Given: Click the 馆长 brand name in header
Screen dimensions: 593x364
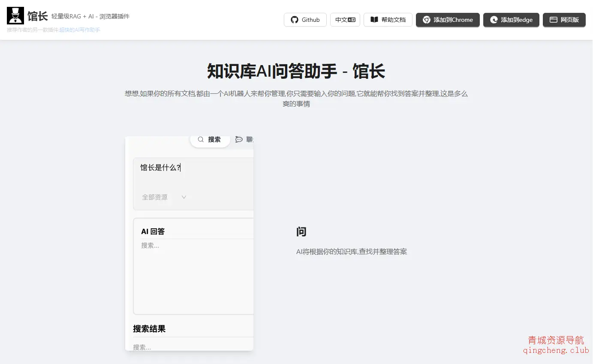Looking at the screenshot, I should click(x=37, y=16).
